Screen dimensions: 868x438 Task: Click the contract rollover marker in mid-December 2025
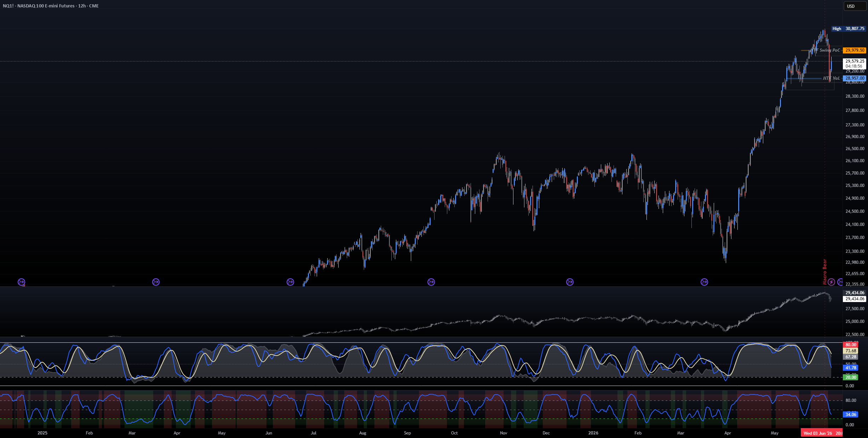point(570,282)
